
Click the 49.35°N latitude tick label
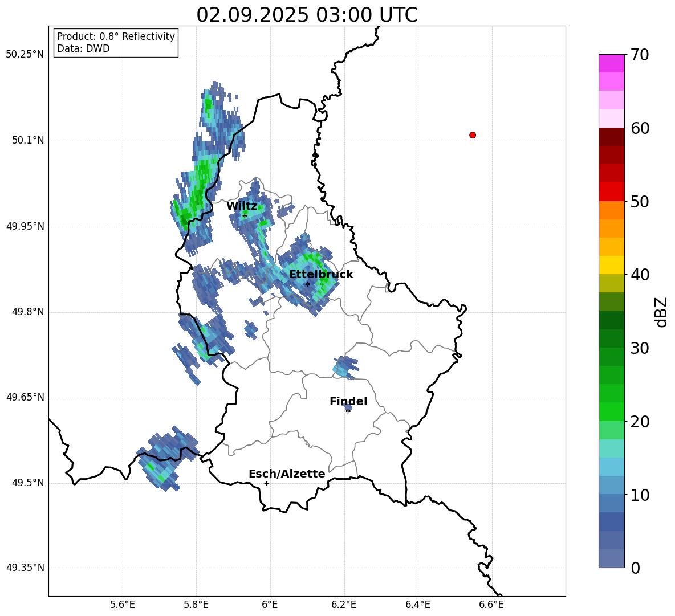point(25,568)
